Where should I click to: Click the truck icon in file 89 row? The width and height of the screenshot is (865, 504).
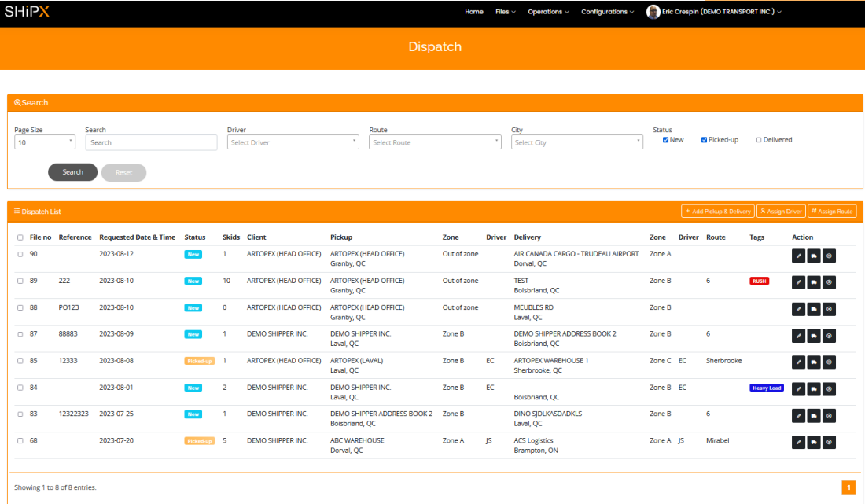(814, 282)
